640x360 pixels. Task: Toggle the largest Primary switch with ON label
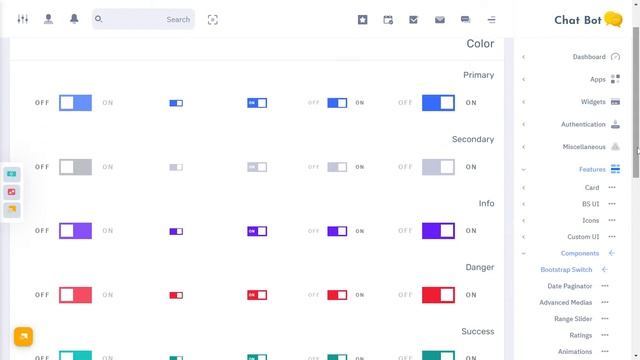[438, 103]
